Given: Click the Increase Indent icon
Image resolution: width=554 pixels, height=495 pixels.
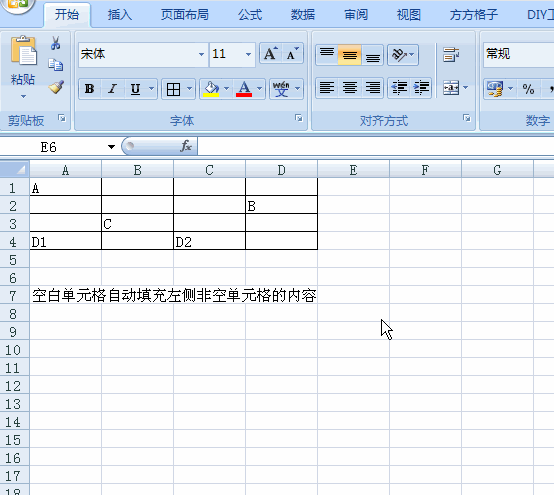Looking at the screenshot, I should pyautogui.click(x=421, y=88).
